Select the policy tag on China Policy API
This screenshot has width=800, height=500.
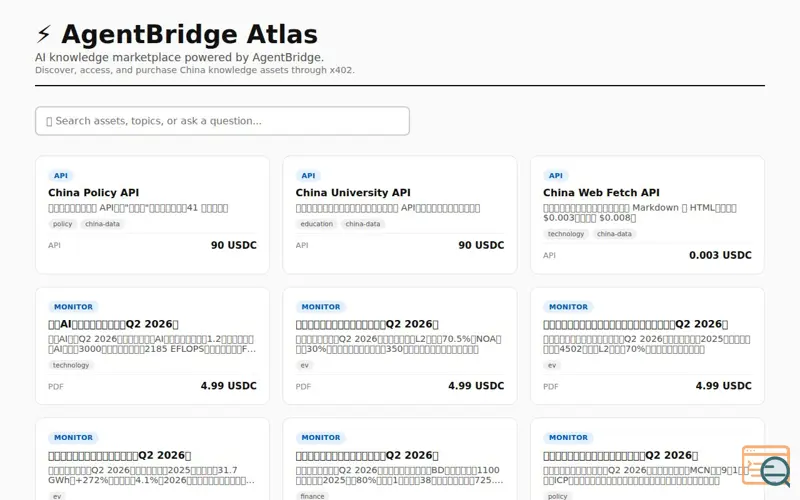(x=62, y=224)
